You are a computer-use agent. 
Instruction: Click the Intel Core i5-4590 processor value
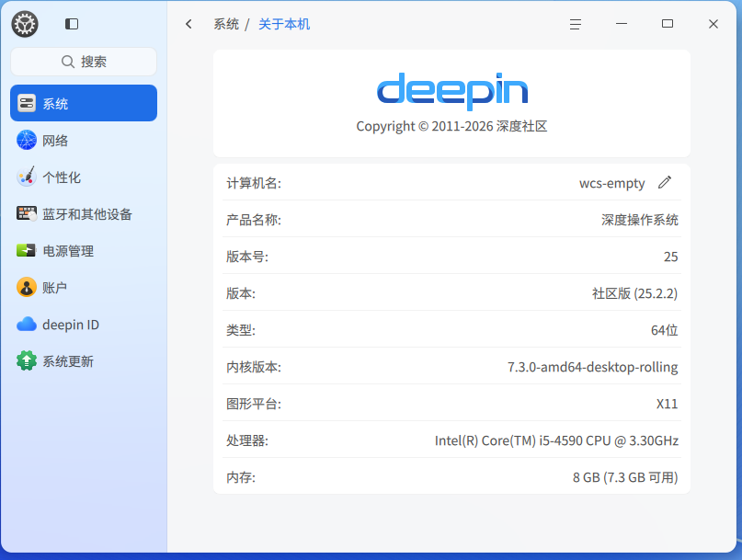point(556,440)
